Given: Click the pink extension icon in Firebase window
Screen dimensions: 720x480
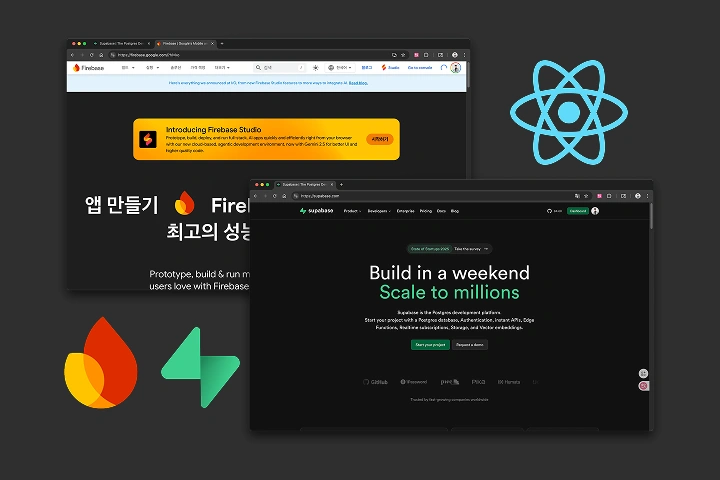Looking at the screenshot, I should click(x=416, y=55).
